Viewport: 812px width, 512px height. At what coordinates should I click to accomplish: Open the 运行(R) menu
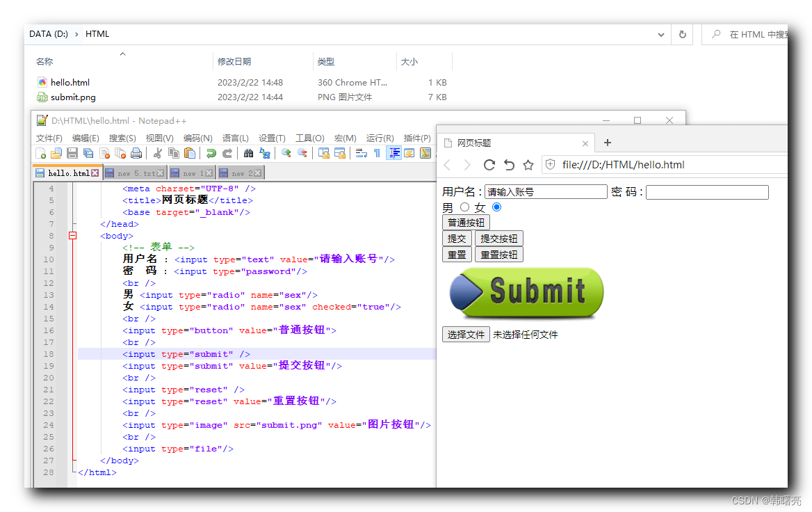pyautogui.click(x=380, y=138)
